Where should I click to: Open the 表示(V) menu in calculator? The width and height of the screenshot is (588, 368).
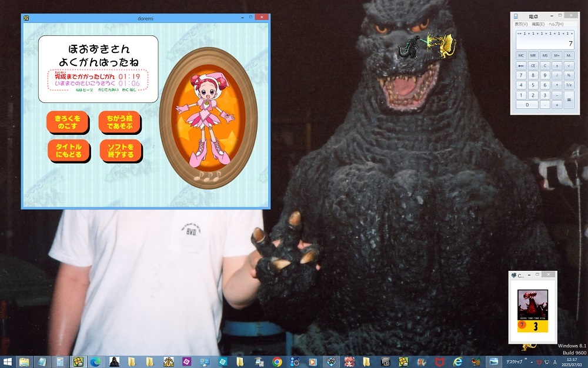point(520,24)
